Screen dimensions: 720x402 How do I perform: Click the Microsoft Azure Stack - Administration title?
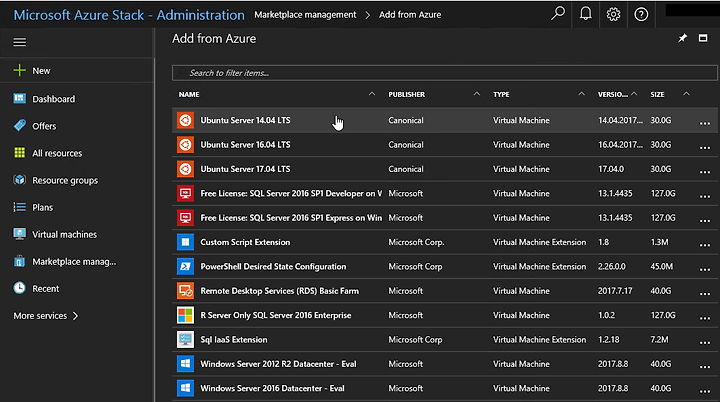[x=129, y=15]
